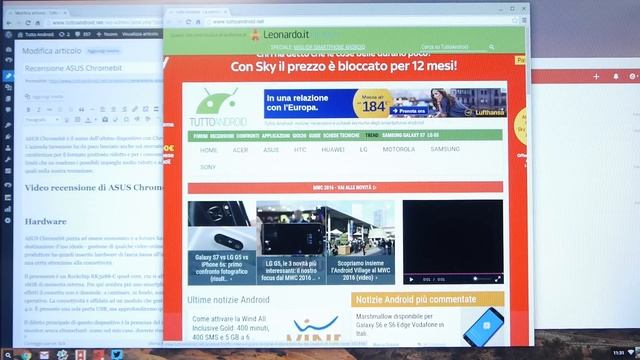Screen dimensions: 640x360
Task: Click the article title field Recensione ASUS Chromebit
Action: tap(93, 68)
